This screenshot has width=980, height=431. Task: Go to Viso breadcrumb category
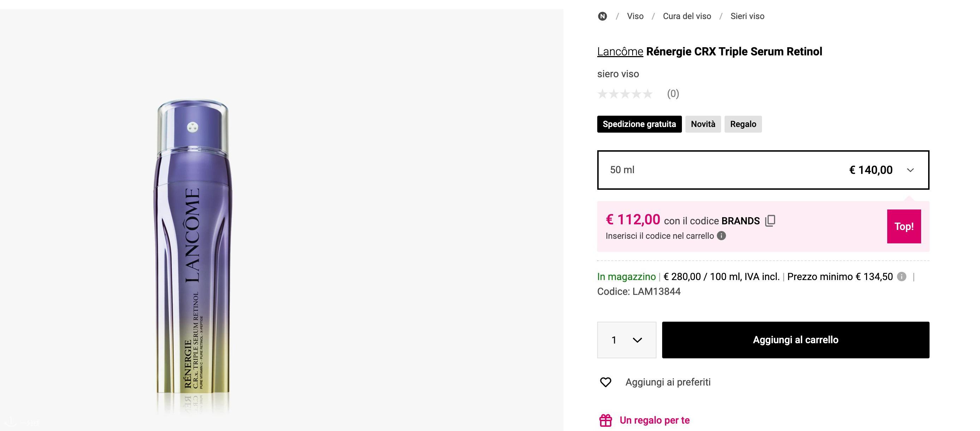(x=635, y=16)
